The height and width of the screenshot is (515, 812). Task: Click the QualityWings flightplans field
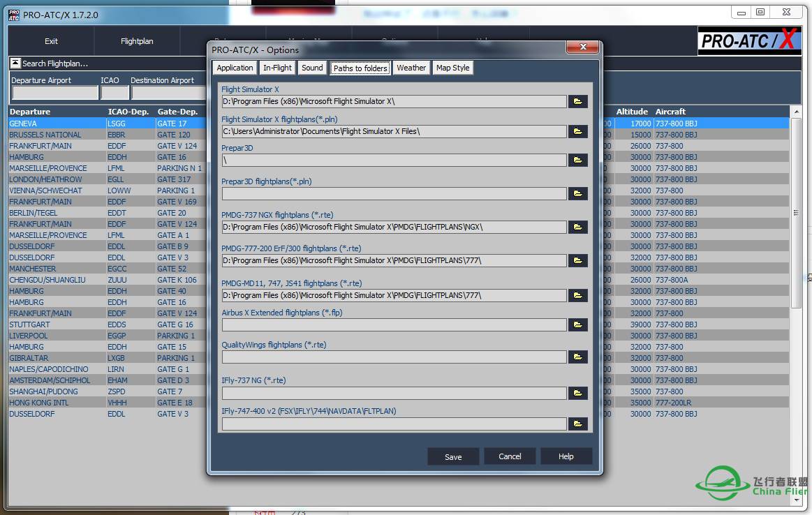(394, 357)
